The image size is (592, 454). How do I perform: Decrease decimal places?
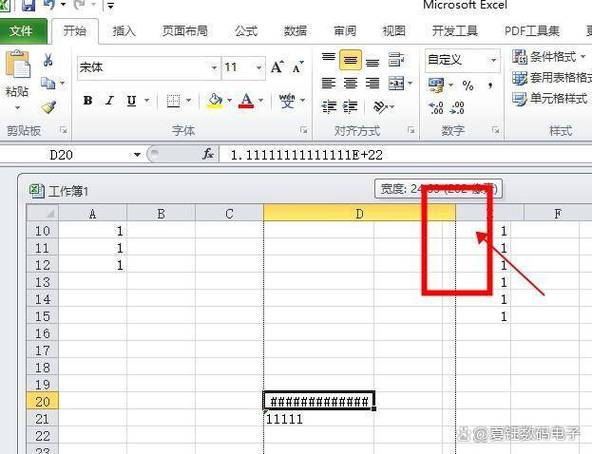(458, 108)
